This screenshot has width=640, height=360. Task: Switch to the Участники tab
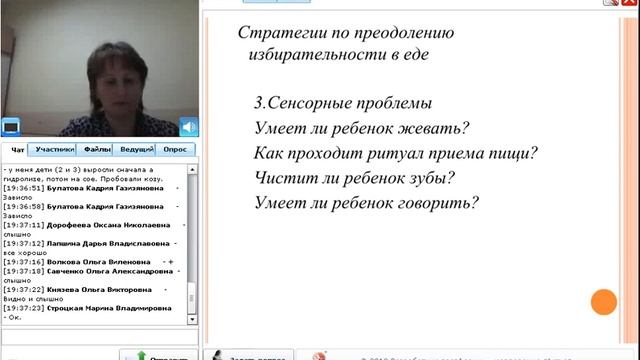pos(54,149)
